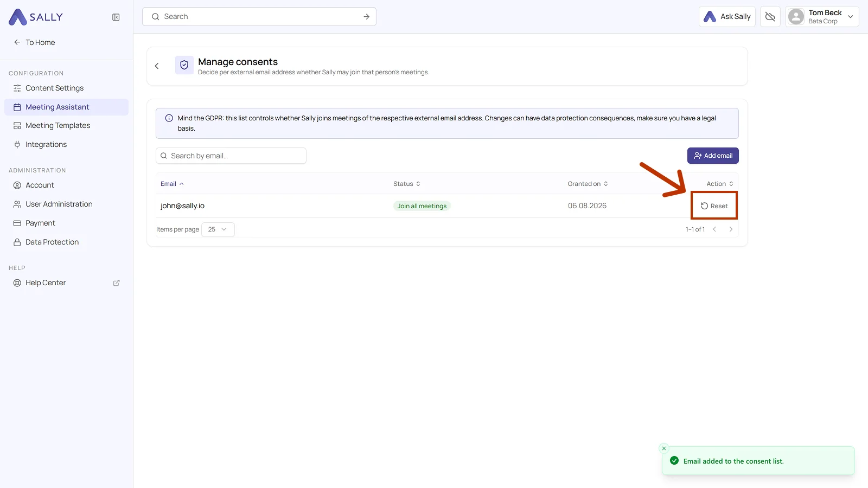Go to previous page arrow
This screenshot has height=488, width=868.
click(714, 229)
